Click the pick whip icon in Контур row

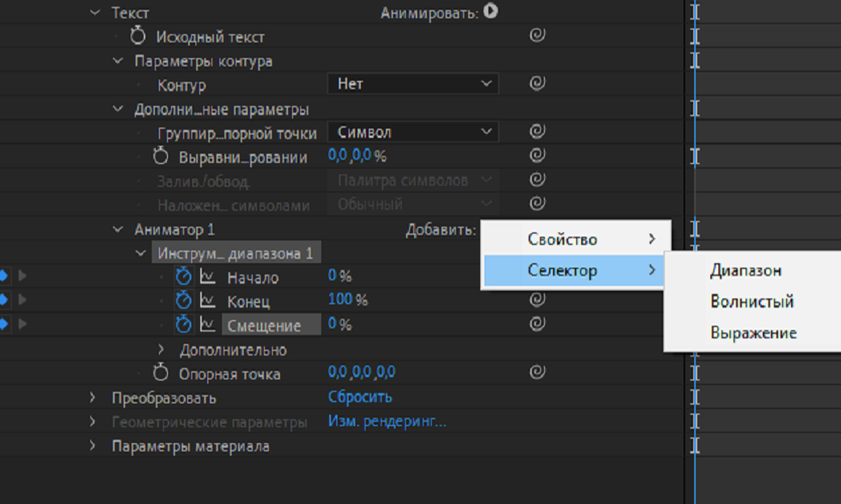(537, 83)
